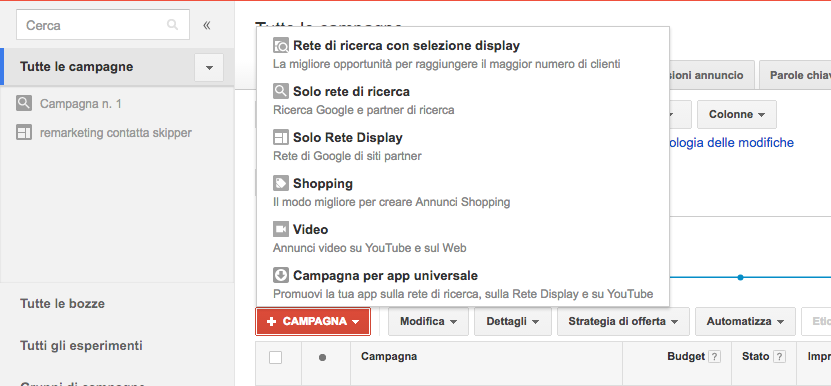Click the Stato help question mark icon
The image size is (831, 386).
(779, 357)
